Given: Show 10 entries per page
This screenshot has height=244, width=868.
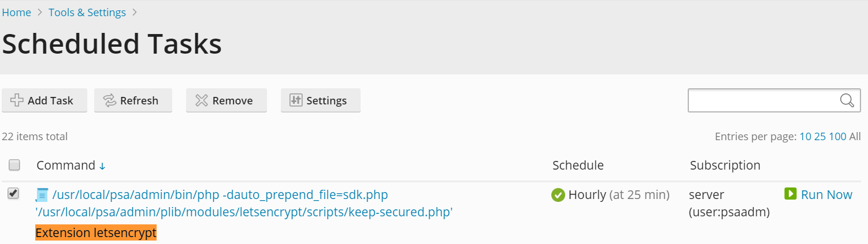Looking at the screenshot, I should 806,137.
